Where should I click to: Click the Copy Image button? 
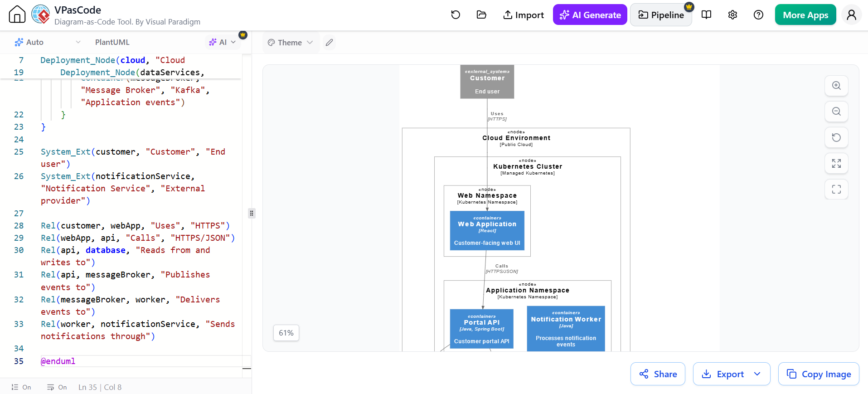(x=819, y=374)
